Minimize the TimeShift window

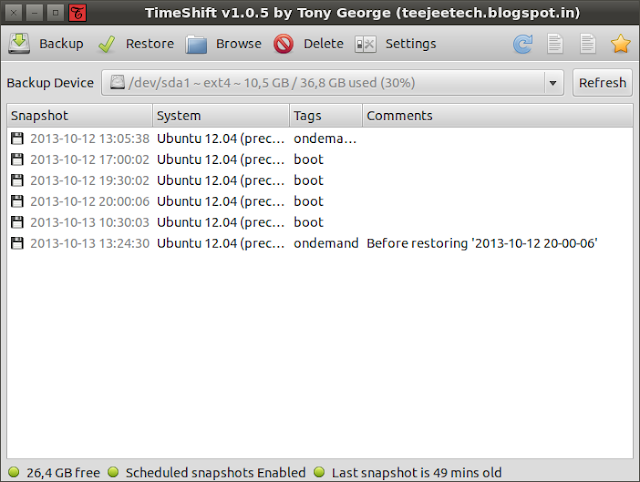point(34,13)
